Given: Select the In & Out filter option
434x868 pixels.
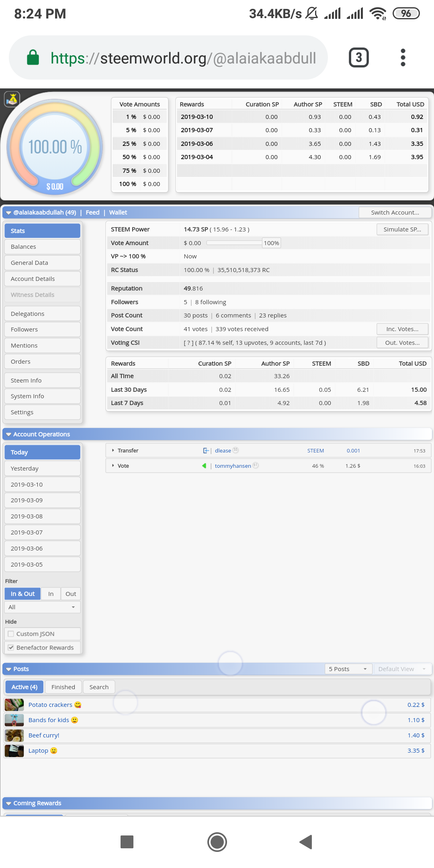Looking at the screenshot, I should point(23,594).
